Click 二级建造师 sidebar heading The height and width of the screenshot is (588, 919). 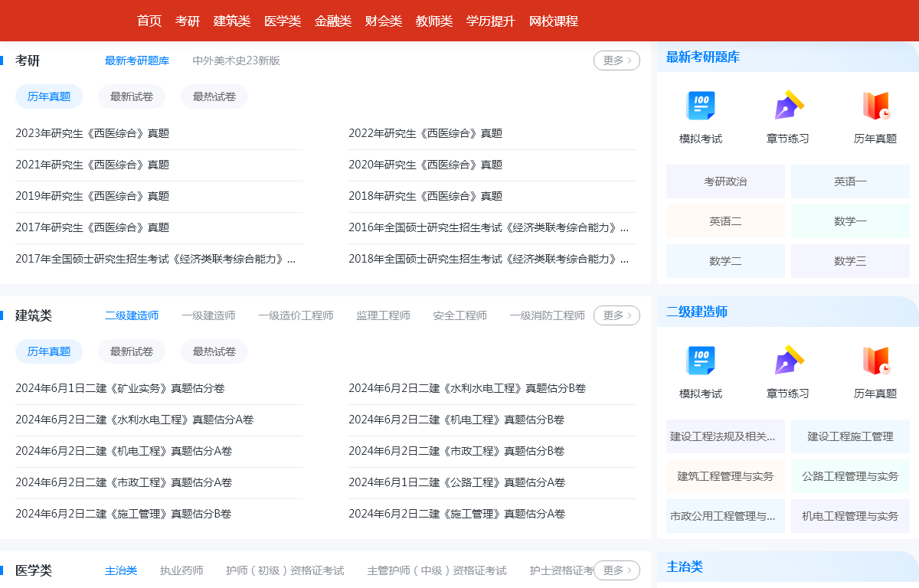[x=697, y=312]
